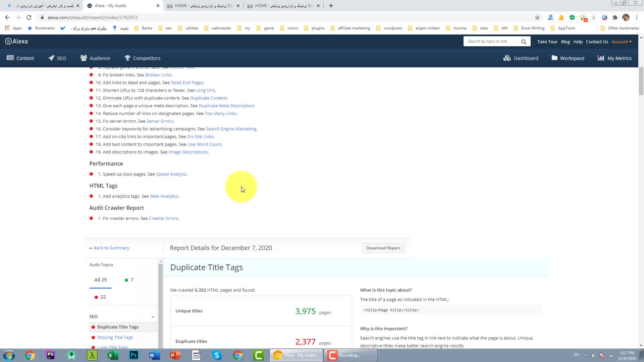Viewport: 644px width, 362px height.
Task: Expand the Account dropdown
Action: tap(621, 42)
